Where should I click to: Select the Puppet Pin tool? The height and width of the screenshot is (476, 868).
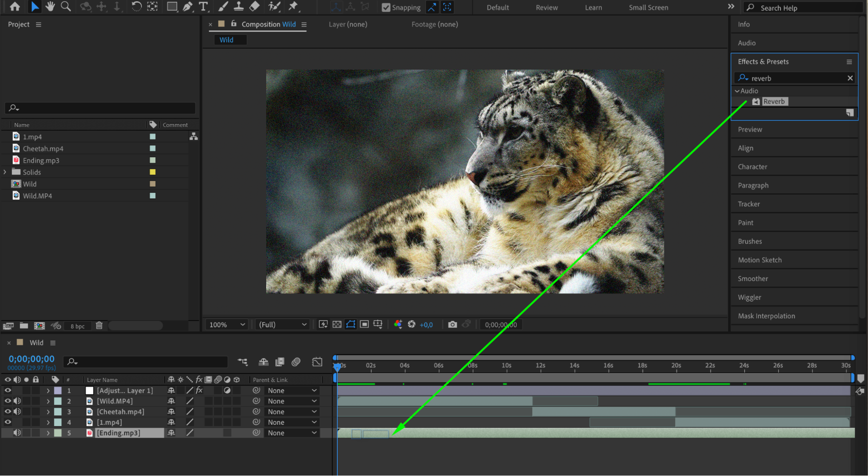[294, 7]
